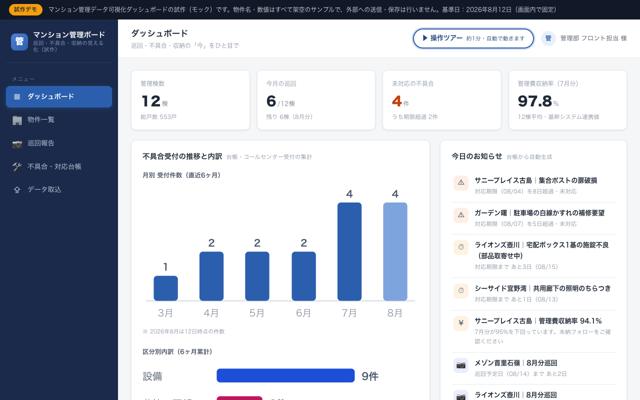The width and height of the screenshot is (640, 400).
Task: Click the clock icon beside ライオンズ 宅配ボックス notice
Action: 461,247
